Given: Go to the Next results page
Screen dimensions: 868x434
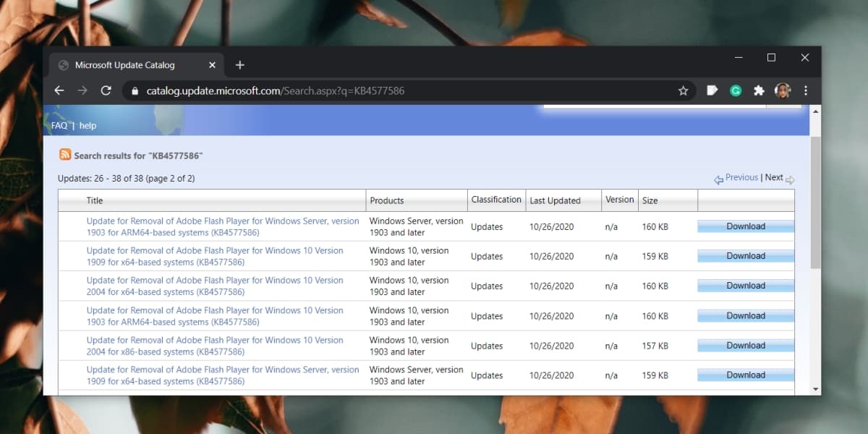Looking at the screenshot, I should point(774,177).
